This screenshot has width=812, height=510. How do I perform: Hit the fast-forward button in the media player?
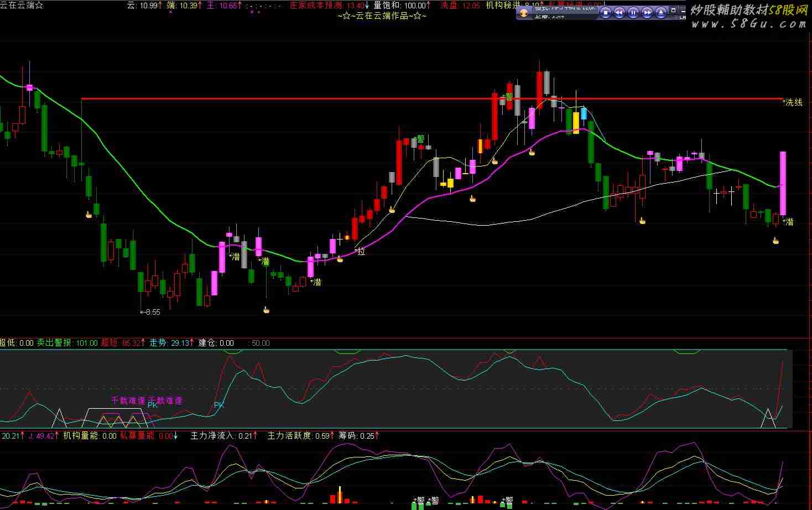coord(647,13)
